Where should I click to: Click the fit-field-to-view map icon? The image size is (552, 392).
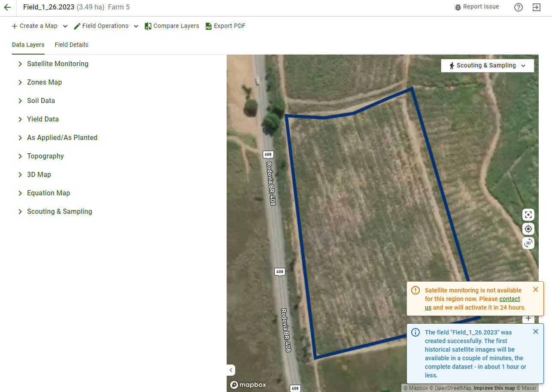[528, 215]
